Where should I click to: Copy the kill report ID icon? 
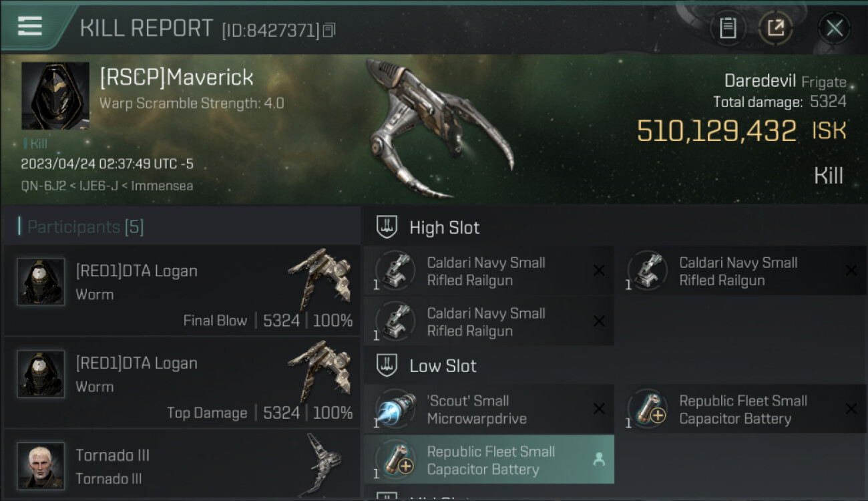tap(329, 30)
